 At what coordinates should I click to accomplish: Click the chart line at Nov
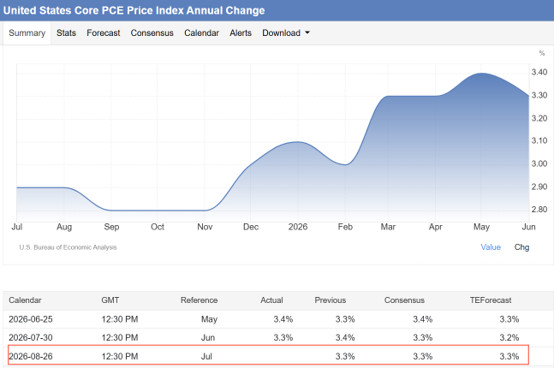click(205, 210)
